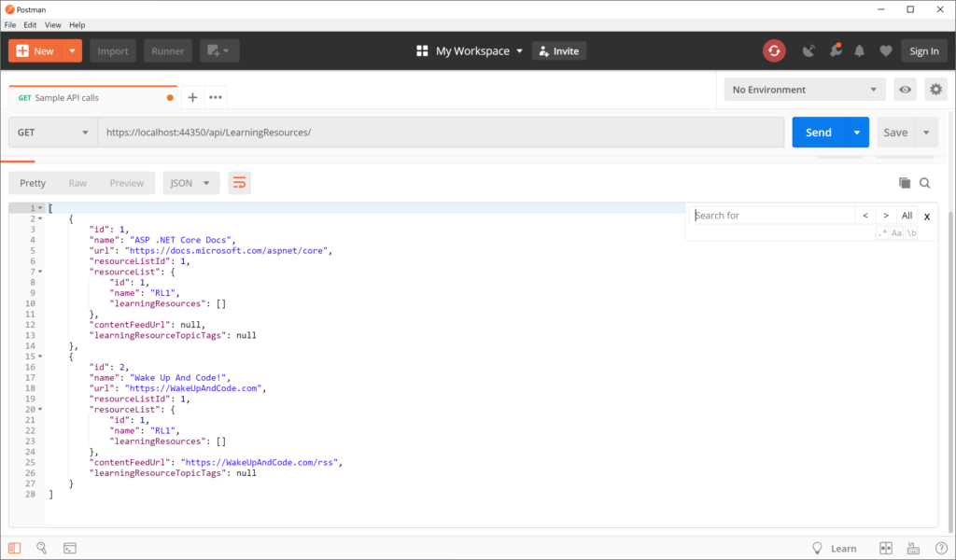The height and width of the screenshot is (560, 956).
Task: Click the Import button
Action: click(113, 51)
